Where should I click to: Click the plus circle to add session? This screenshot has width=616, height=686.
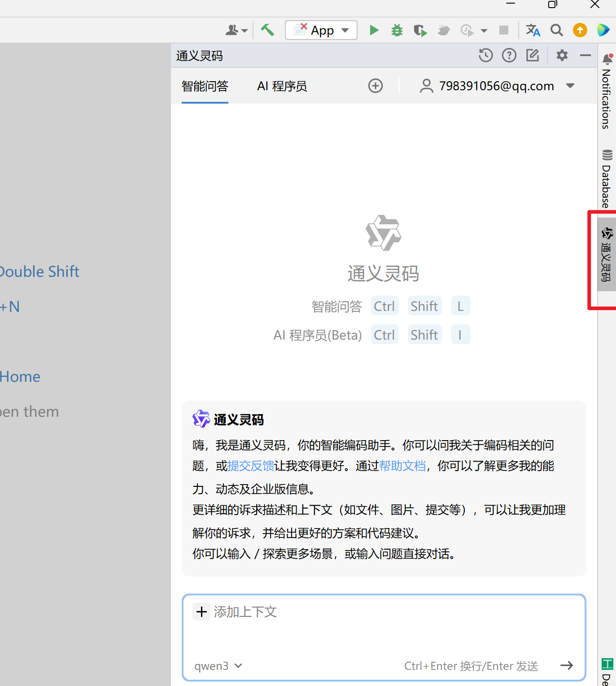tap(376, 86)
